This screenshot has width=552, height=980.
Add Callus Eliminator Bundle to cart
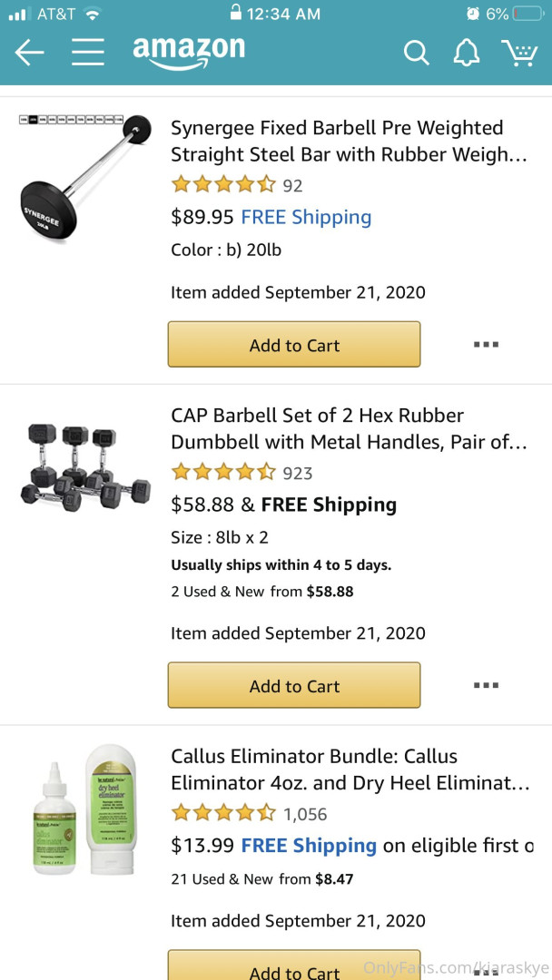point(294,968)
